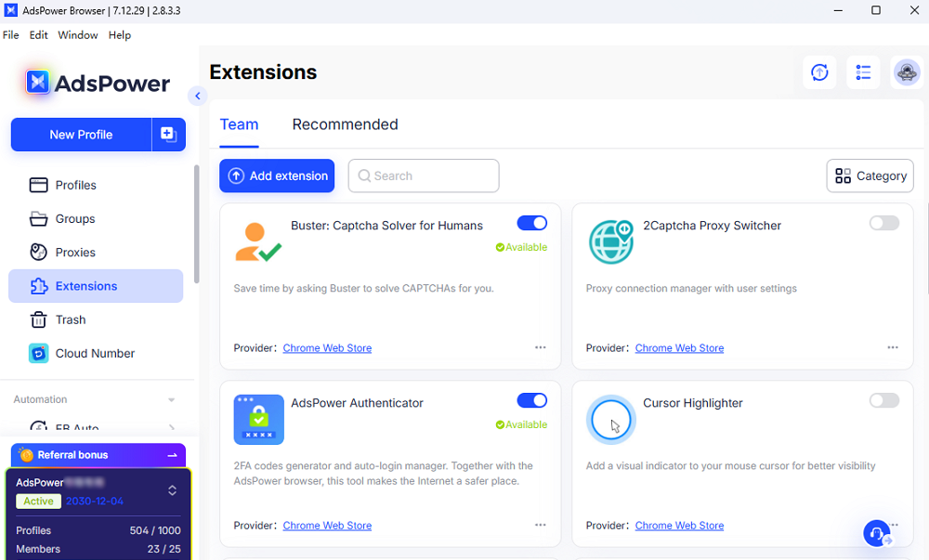
Task: Disable the AdsPower Authenticator toggle
Action: (x=532, y=401)
